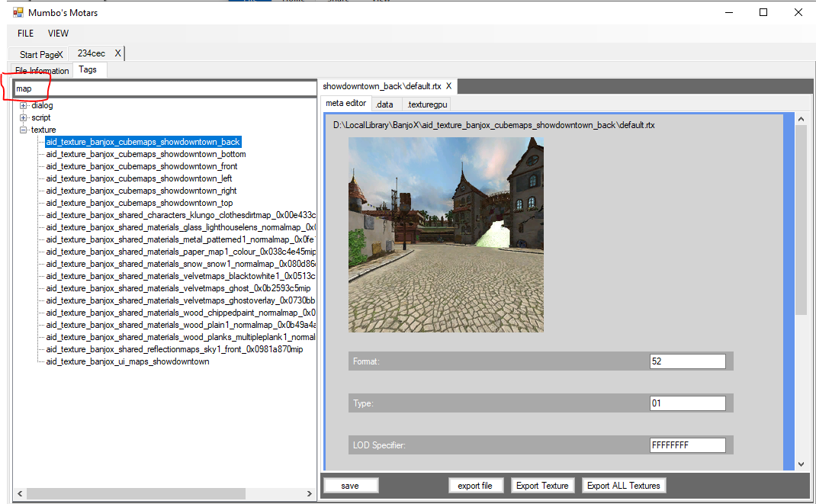
Task: Select the script folder label
Action: pyautogui.click(x=40, y=117)
